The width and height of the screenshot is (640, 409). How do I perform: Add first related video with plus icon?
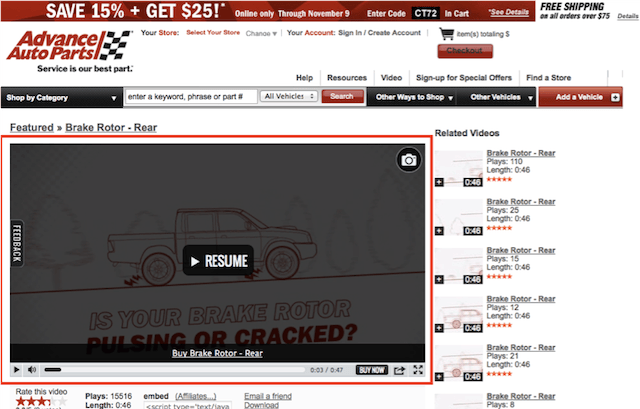pyautogui.click(x=440, y=182)
